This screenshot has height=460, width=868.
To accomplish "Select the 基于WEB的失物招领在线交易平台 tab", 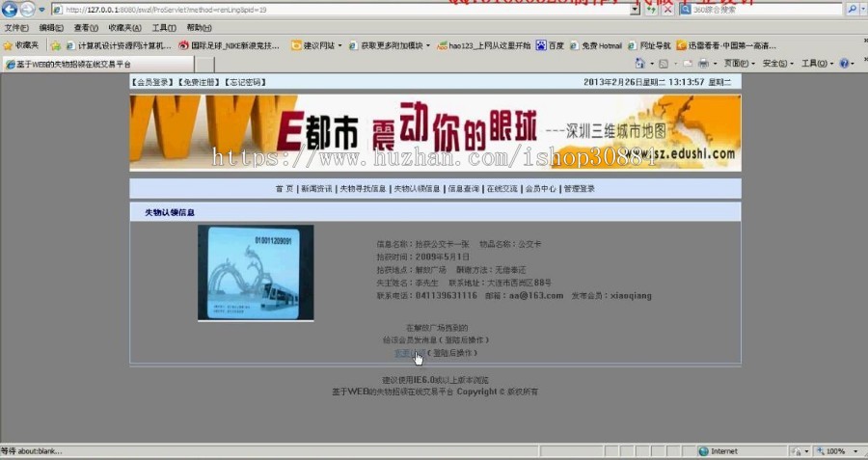I will [97, 65].
